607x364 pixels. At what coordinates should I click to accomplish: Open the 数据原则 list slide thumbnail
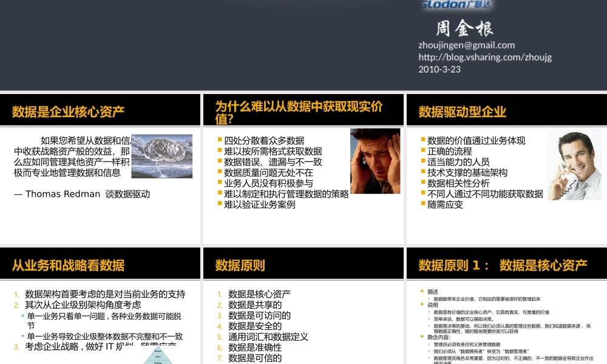coord(303,306)
